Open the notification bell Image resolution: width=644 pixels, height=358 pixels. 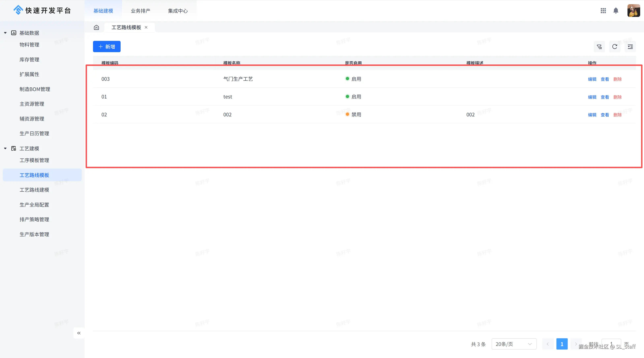coord(616,10)
